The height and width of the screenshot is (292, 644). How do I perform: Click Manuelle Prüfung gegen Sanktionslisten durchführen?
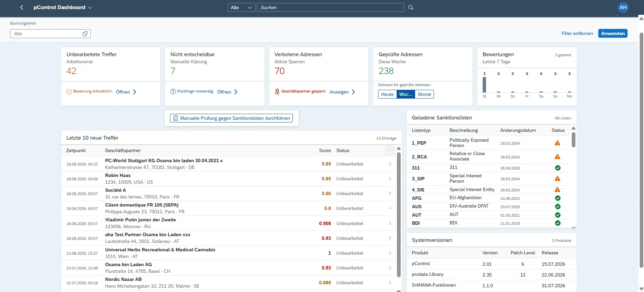(231, 118)
